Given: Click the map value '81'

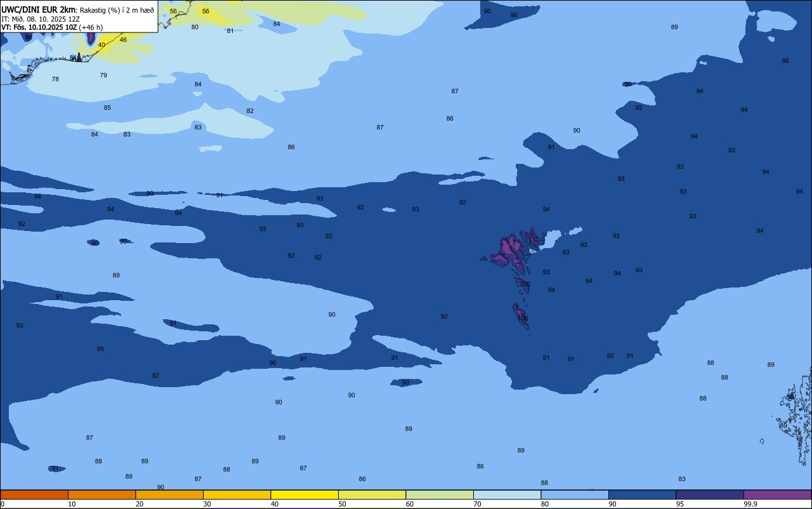Looking at the screenshot, I should [230, 31].
